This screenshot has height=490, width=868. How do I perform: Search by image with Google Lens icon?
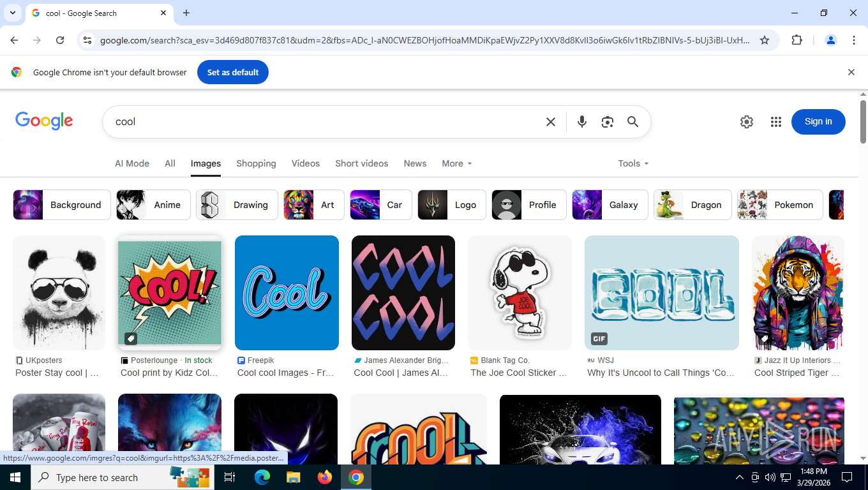pos(608,122)
